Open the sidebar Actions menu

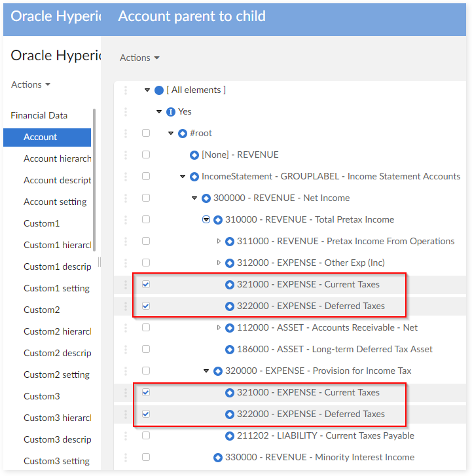[x=31, y=84]
